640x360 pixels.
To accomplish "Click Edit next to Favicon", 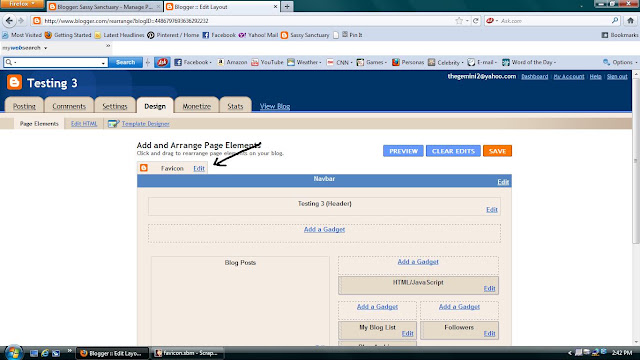I will pos(199,168).
